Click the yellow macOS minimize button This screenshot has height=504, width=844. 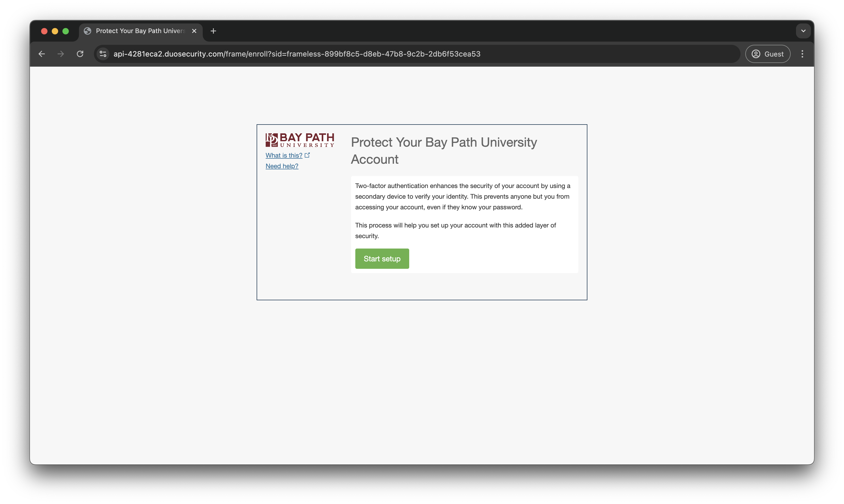coord(55,31)
